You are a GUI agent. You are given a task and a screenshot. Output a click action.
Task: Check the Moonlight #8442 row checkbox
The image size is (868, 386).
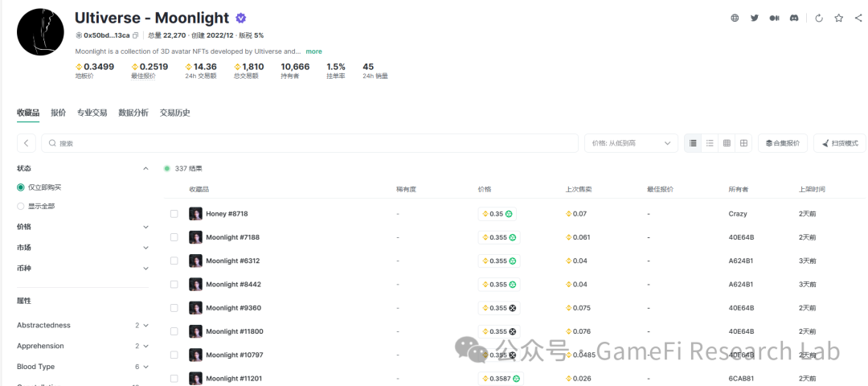point(174,285)
